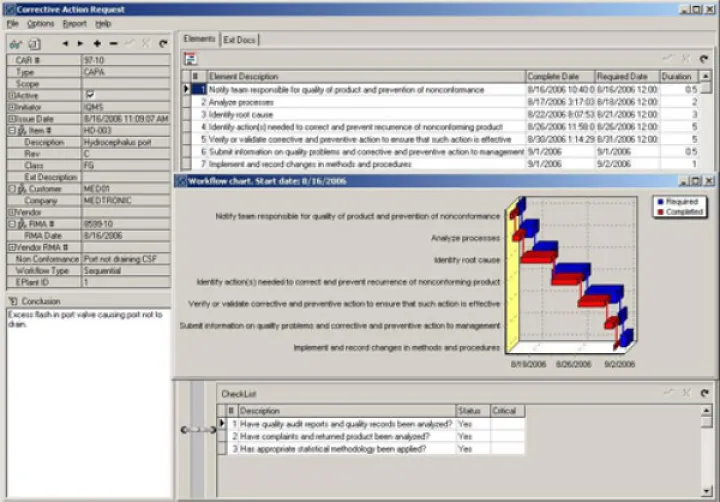
Task: Click the binoculars search icon
Action: click(14, 44)
